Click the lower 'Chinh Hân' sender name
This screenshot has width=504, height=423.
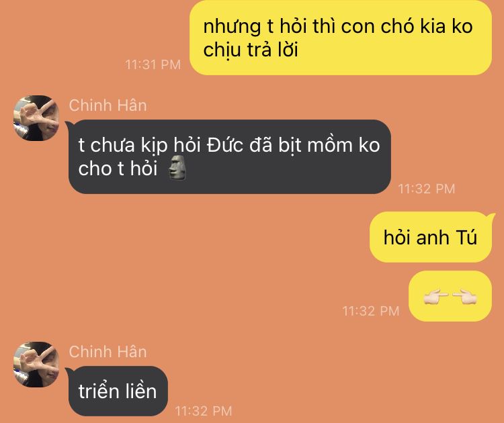[108, 351]
